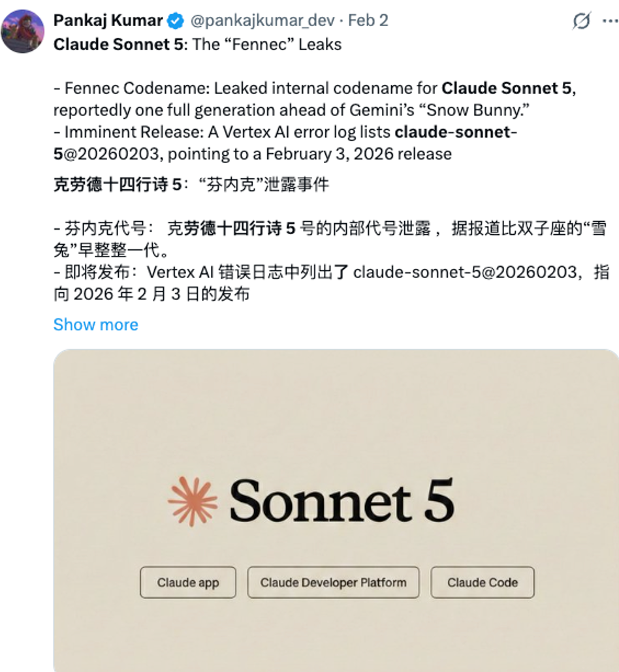This screenshot has width=619, height=672.
Task: Click the 芬内克代号 Chinese bullet line
Action: (330, 239)
